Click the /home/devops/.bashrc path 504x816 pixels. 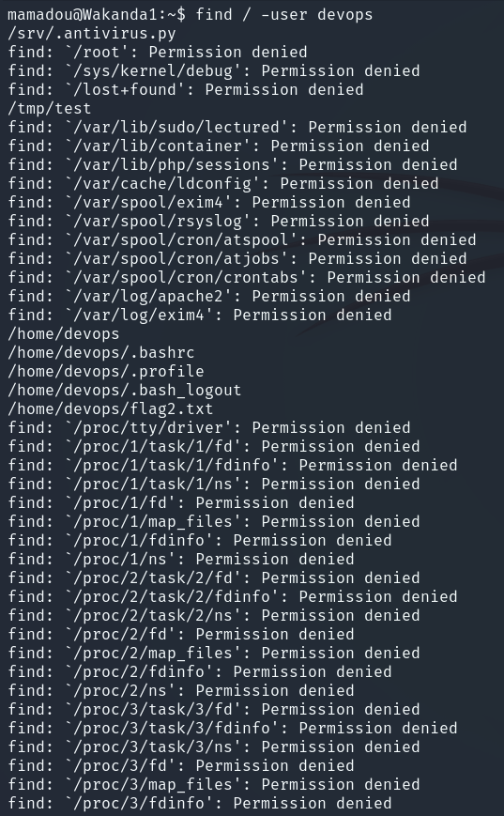point(101,352)
